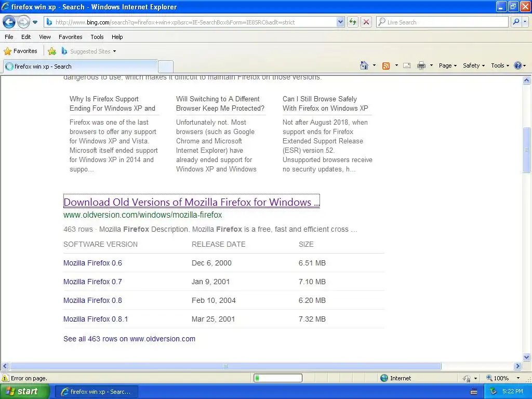This screenshot has height=399, width=532.
Task: Expand the Print options dropdown arrow
Action: 431,65
